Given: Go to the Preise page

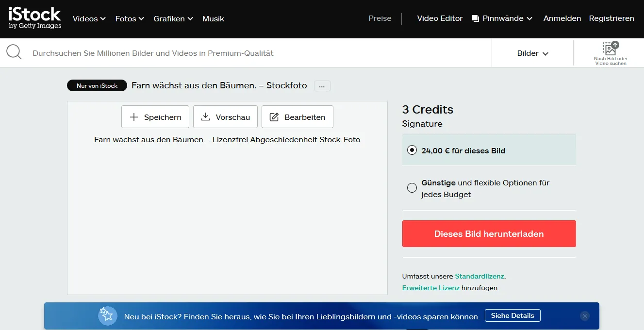Looking at the screenshot, I should [x=380, y=18].
